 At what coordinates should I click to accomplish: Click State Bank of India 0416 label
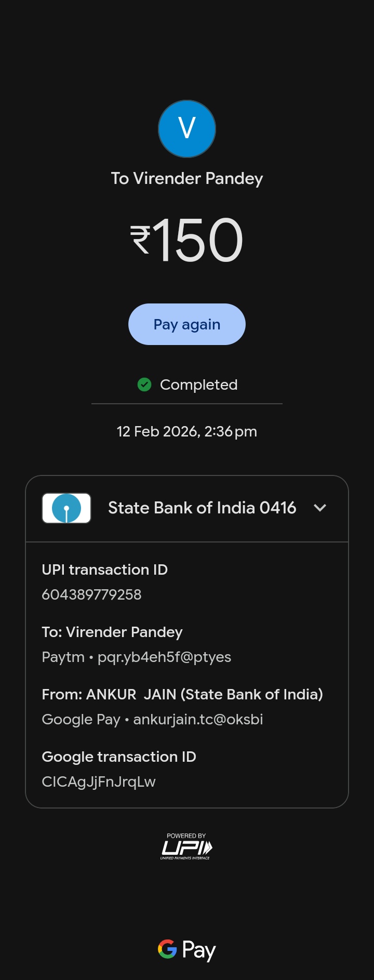coord(202,508)
